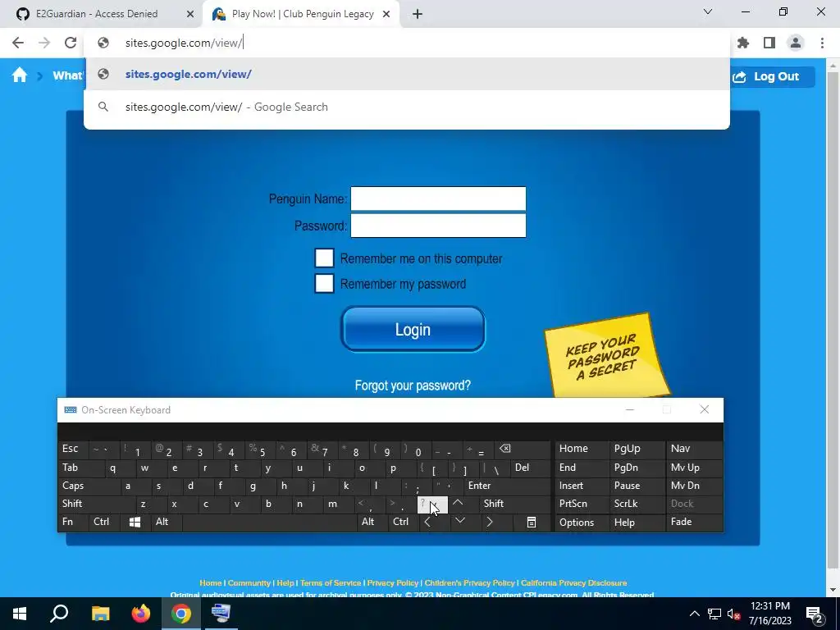Click Windows logo key on On-Screen Keyboard
840x630 pixels.
tap(135, 522)
